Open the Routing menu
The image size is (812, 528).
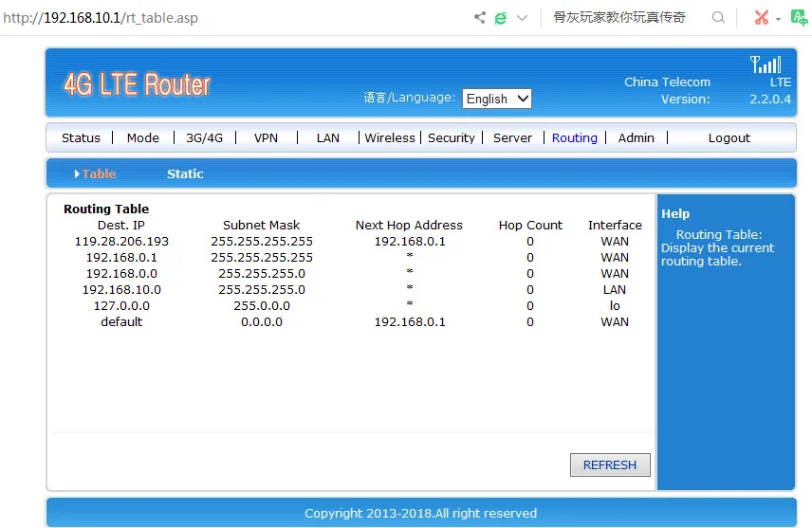(574, 137)
